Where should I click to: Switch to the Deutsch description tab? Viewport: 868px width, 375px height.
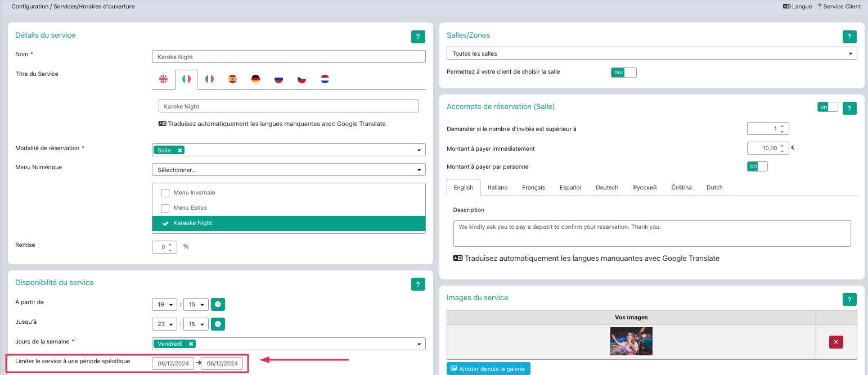click(607, 187)
